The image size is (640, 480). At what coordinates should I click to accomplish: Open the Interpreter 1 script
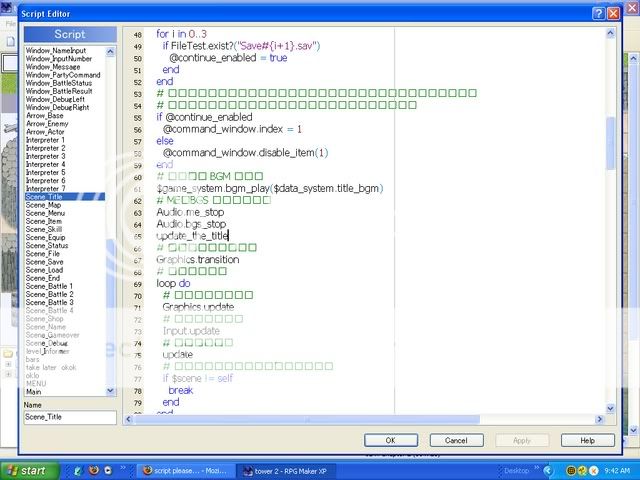coord(45,140)
